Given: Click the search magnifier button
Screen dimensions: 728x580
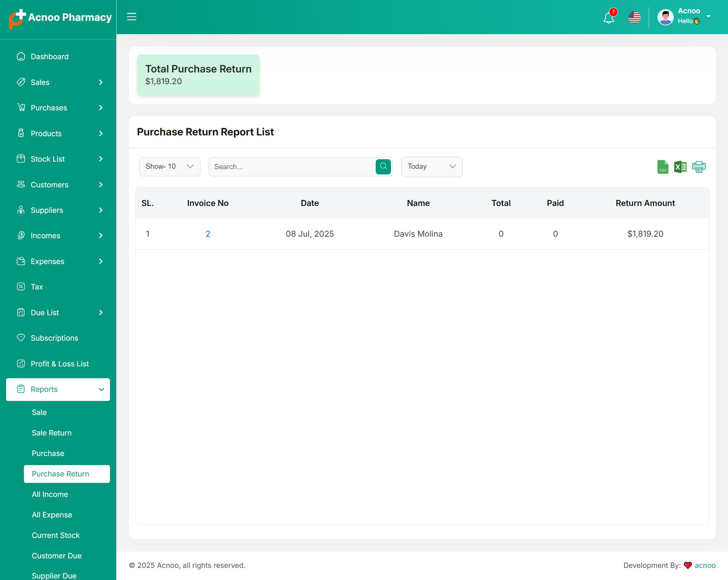Looking at the screenshot, I should (x=383, y=167).
